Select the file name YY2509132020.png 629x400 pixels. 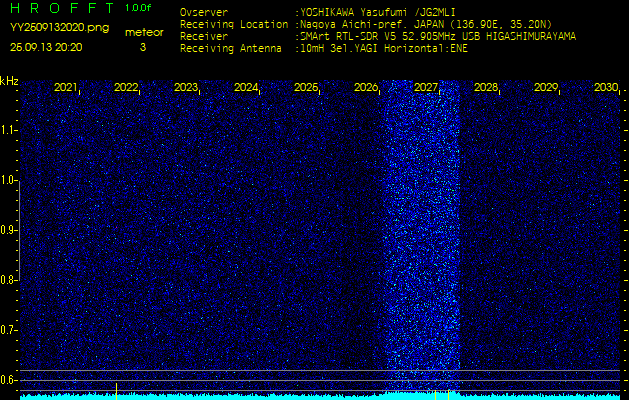click(59, 28)
